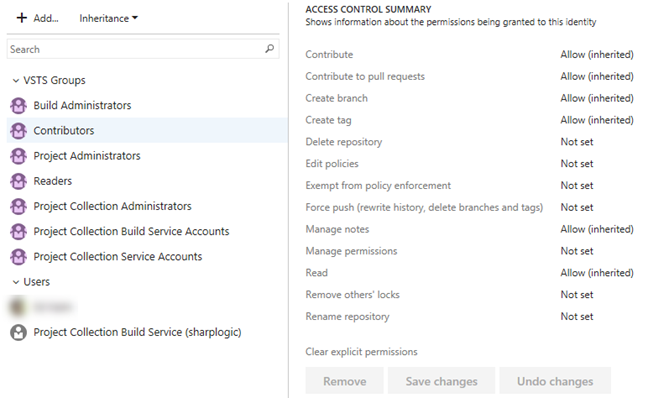Click the Build Administrators group icon
Viewport: 648px width, 398px height.
click(19, 105)
